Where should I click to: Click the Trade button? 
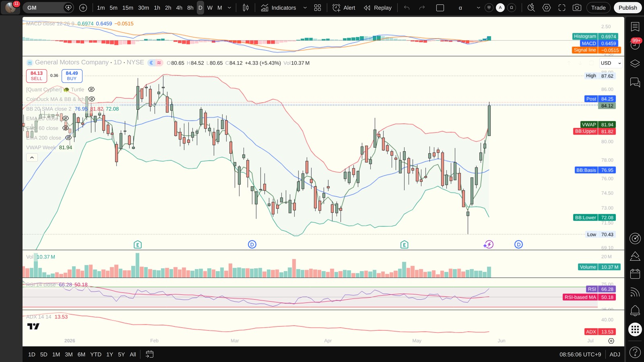pyautogui.click(x=599, y=8)
